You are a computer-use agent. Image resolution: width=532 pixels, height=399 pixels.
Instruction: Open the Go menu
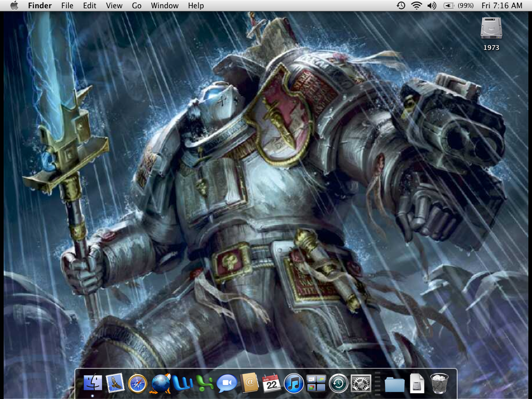tap(137, 5)
